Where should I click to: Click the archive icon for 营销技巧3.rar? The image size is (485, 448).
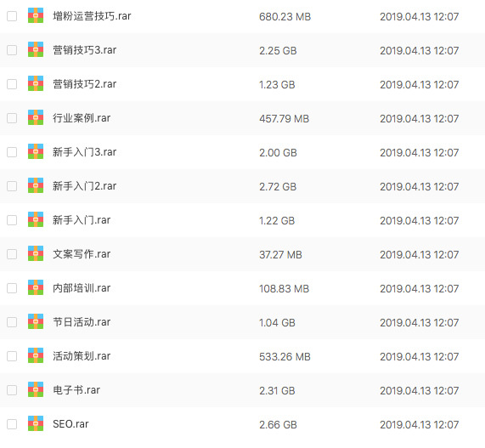(x=36, y=49)
